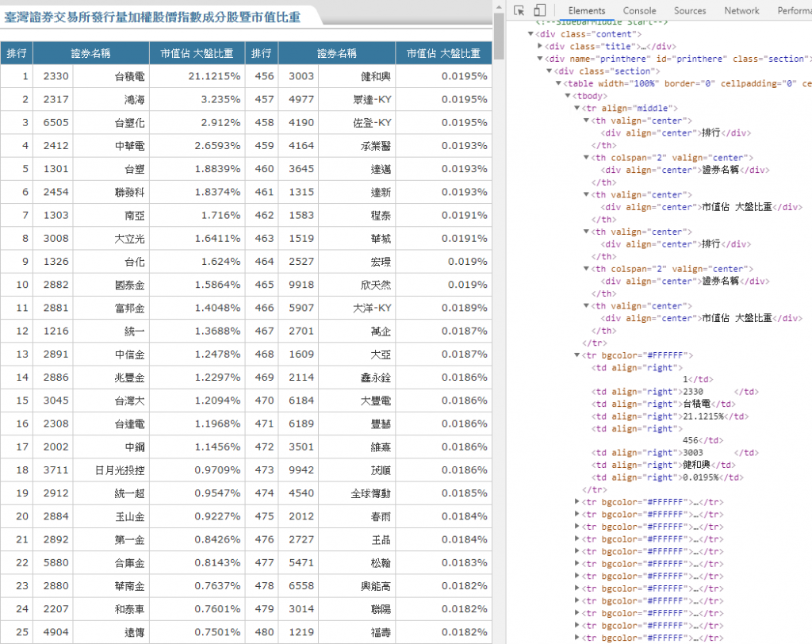Click stock code 4164 cell
The width and height of the screenshot is (812, 644).
pos(298,146)
